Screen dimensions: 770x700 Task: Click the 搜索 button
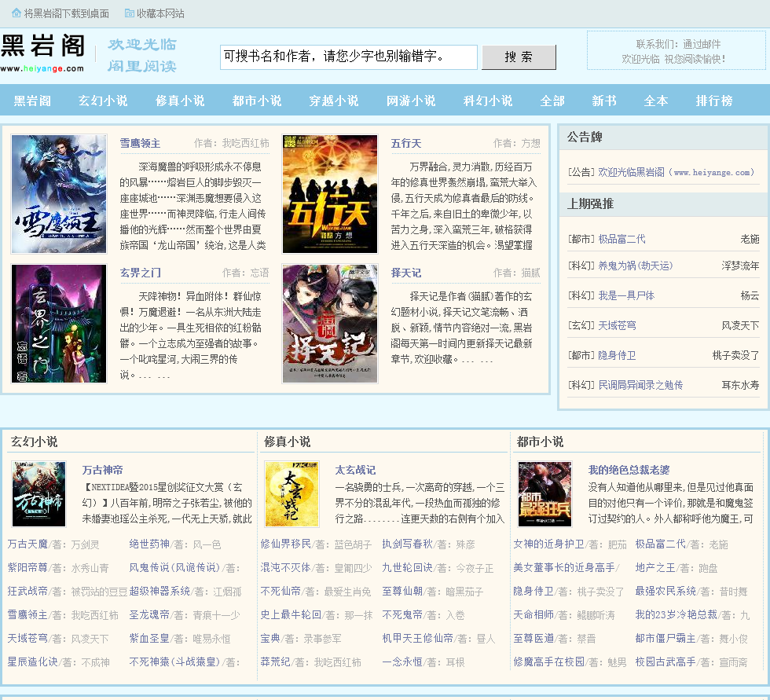pos(519,57)
